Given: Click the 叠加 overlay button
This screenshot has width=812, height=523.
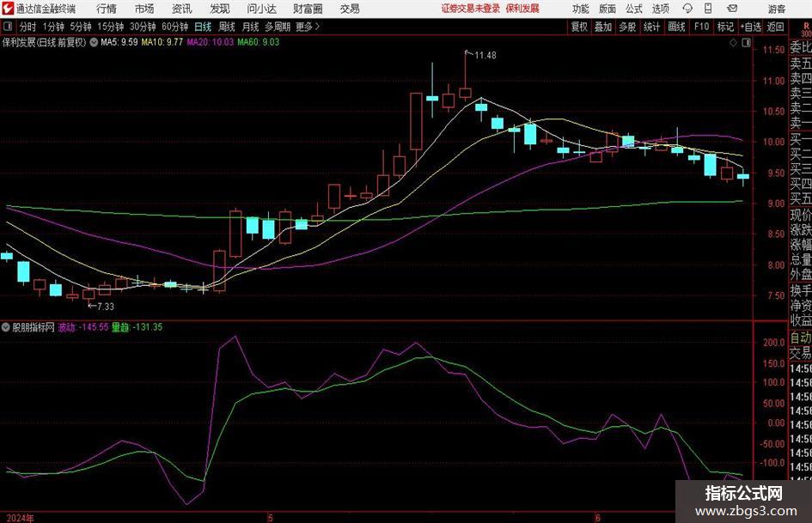Looking at the screenshot, I should point(603,27).
